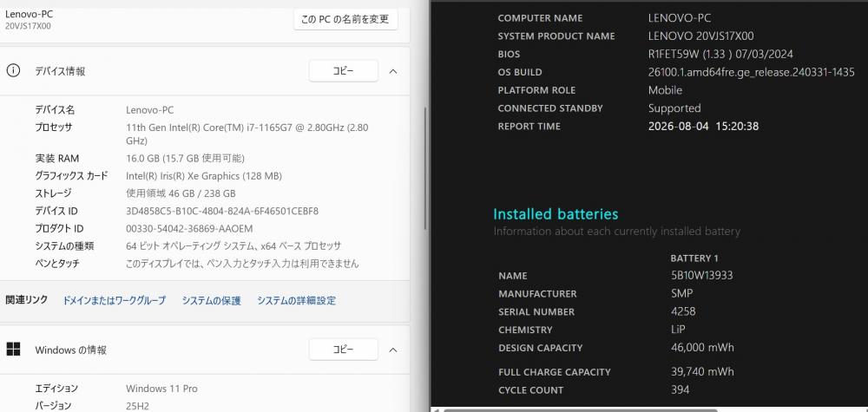This screenshot has height=412, width=868.
Task: Select version 25H2 text
Action: click(x=137, y=405)
